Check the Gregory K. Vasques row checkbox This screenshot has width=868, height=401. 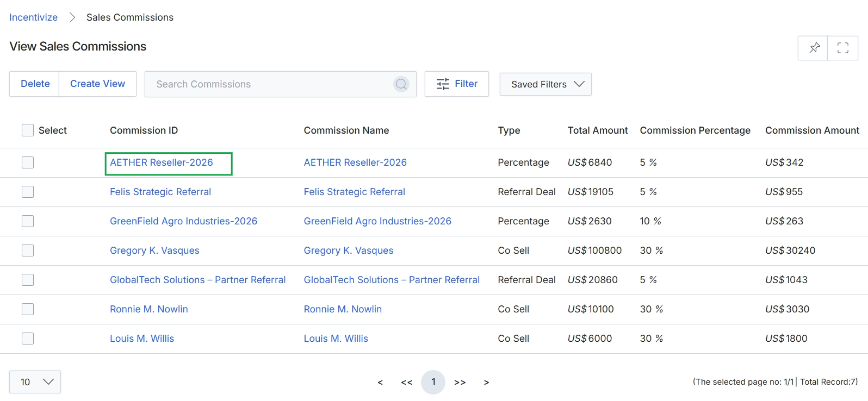pos(28,250)
